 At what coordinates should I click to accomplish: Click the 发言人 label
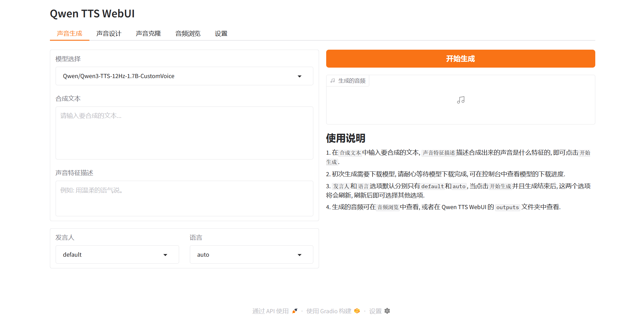click(65, 238)
